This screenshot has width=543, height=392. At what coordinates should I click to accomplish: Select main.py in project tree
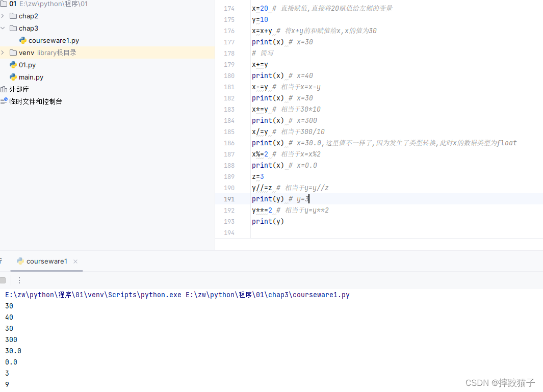[31, 77]
